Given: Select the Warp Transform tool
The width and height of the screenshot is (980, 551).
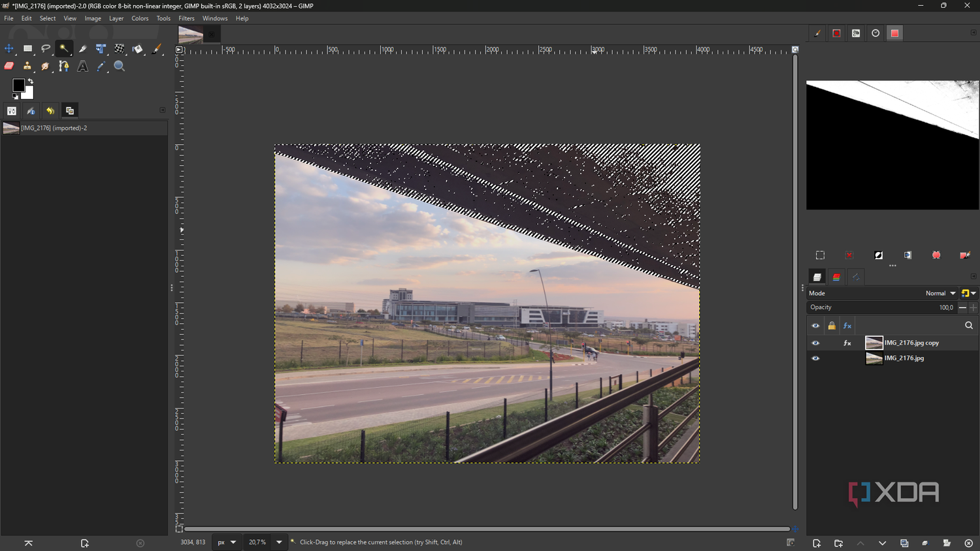Looking at the screenshot, I should (120, 48).
